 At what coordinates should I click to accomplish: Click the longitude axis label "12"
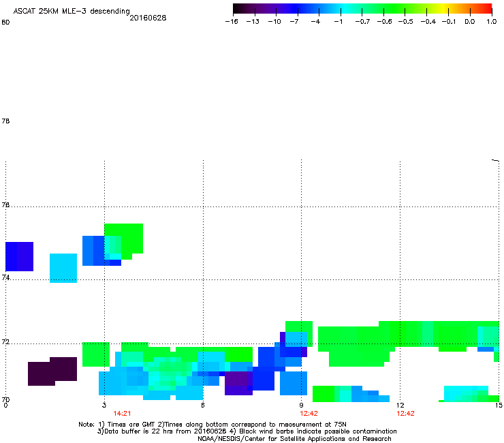400,405
